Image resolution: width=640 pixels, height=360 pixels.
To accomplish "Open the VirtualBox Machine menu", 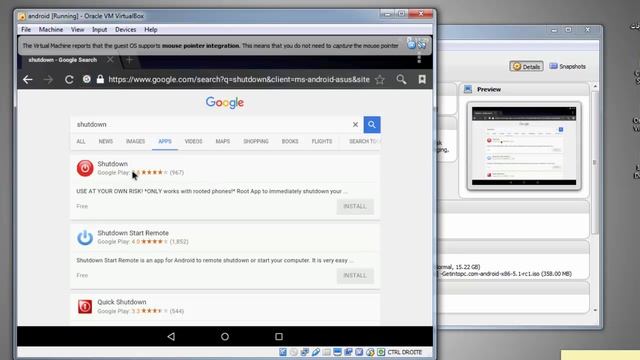I will click(x=51, y=30).
